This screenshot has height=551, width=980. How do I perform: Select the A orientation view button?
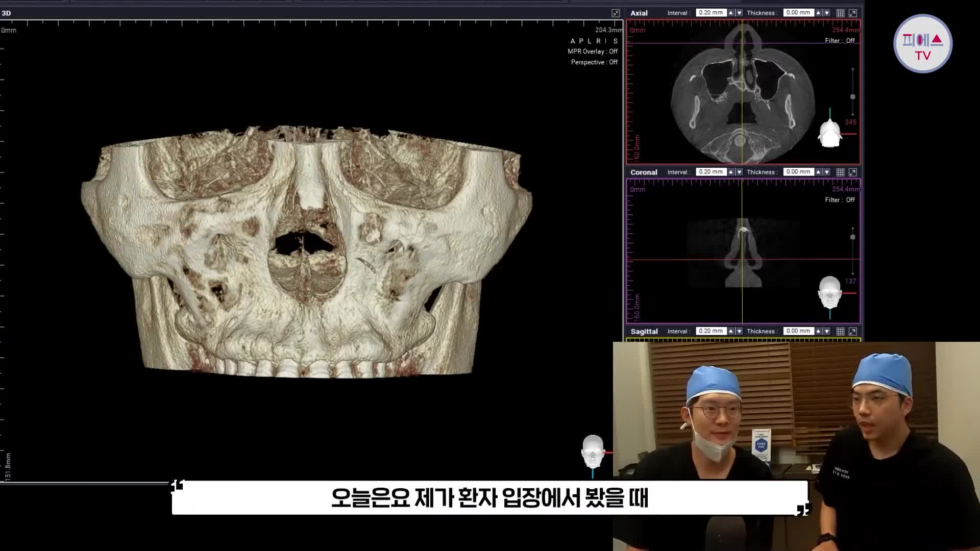[x=573, y=41]
